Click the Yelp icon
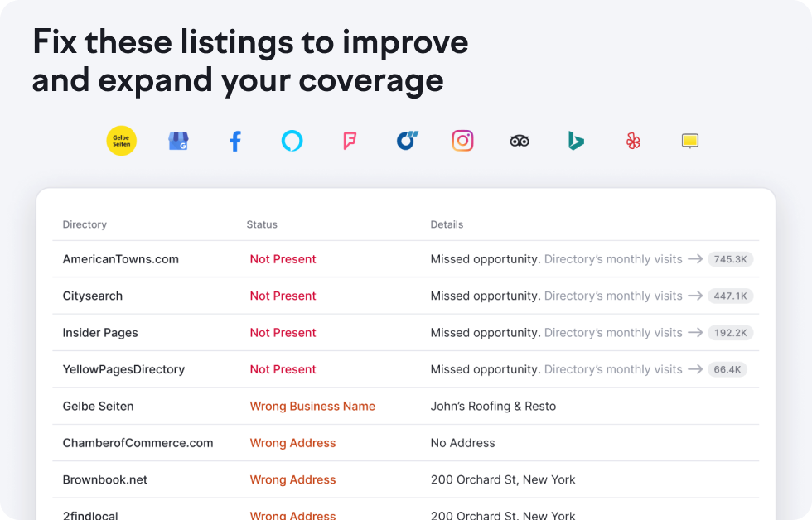 632,141
